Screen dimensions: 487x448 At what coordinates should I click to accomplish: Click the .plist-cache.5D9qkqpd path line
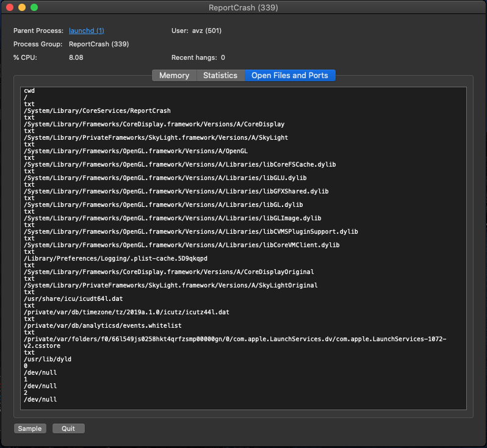pos(115,259)
